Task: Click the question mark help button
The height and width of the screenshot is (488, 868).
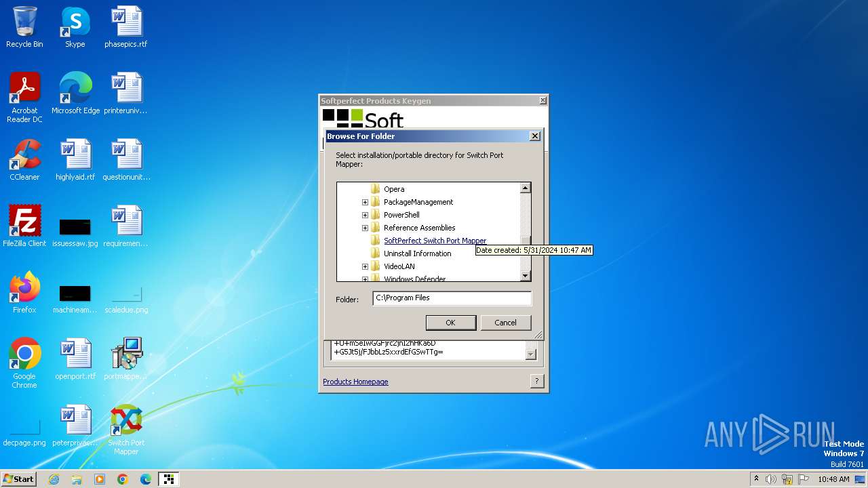Action: pyautogui.click(x=536, y=382)
